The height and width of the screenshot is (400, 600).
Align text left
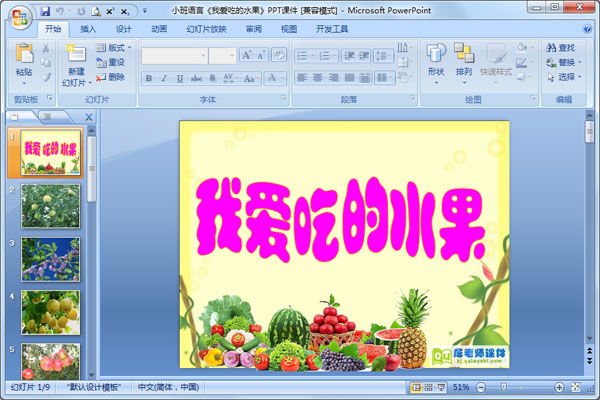[x=302, y=78]
